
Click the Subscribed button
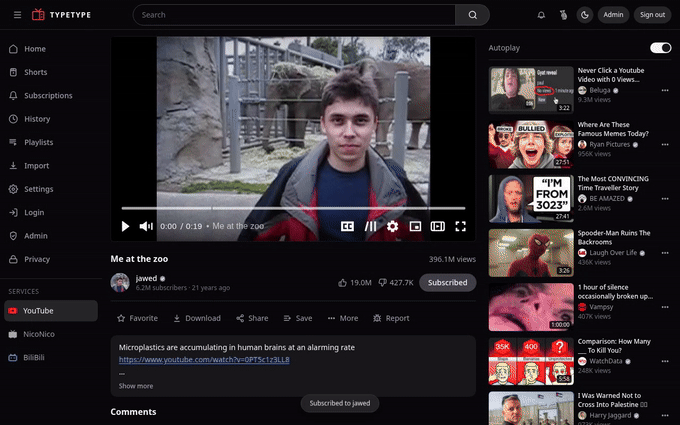point(448,283)
